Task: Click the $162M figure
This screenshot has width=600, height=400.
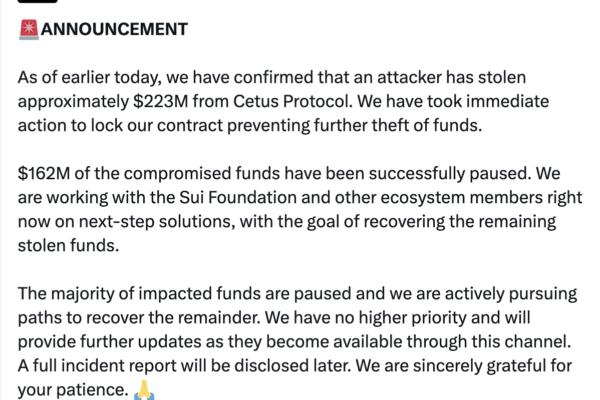Action: pos(44,173)
